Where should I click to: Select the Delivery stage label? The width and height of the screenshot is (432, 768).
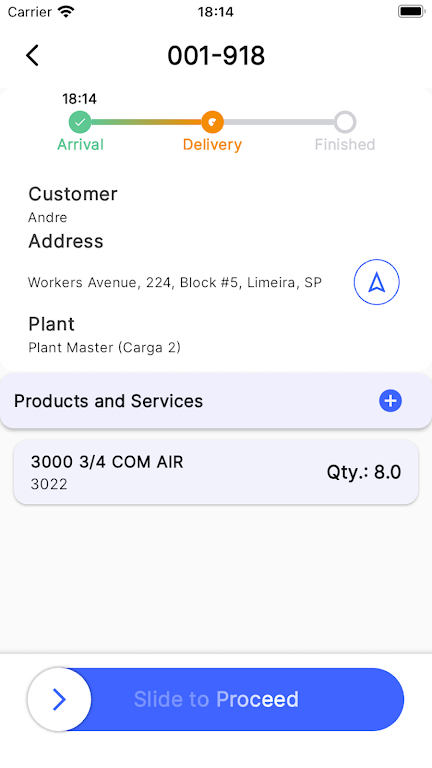click(x=212, y=145)
